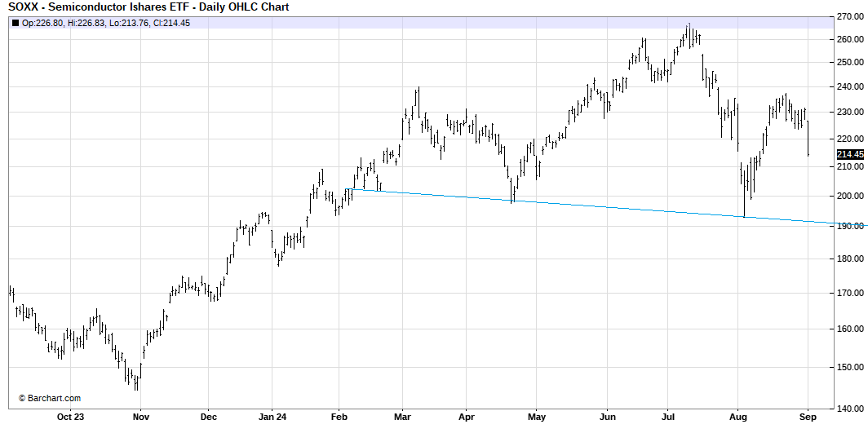Click the 240.00 price axis label
Image resolution: width=868 pixels, height=442 pixels.
(x=850, y=87)
